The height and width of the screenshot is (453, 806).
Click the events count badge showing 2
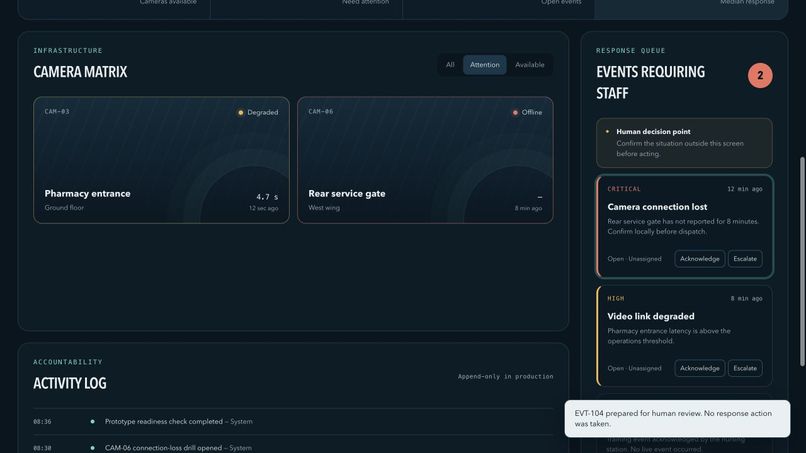760,76
